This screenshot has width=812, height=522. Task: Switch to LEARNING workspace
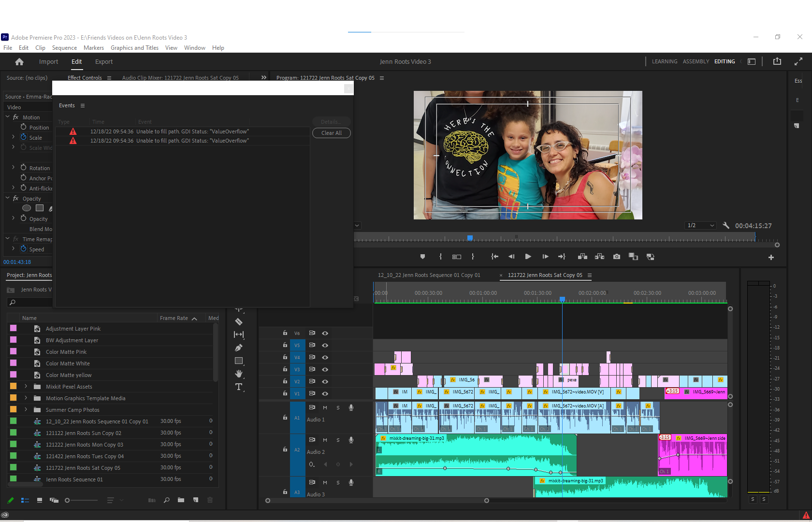click(665, 61)
